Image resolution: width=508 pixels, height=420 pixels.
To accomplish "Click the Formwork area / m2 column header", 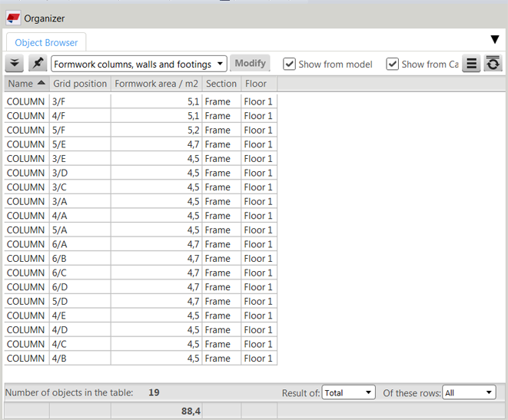I will coord(156,84).
